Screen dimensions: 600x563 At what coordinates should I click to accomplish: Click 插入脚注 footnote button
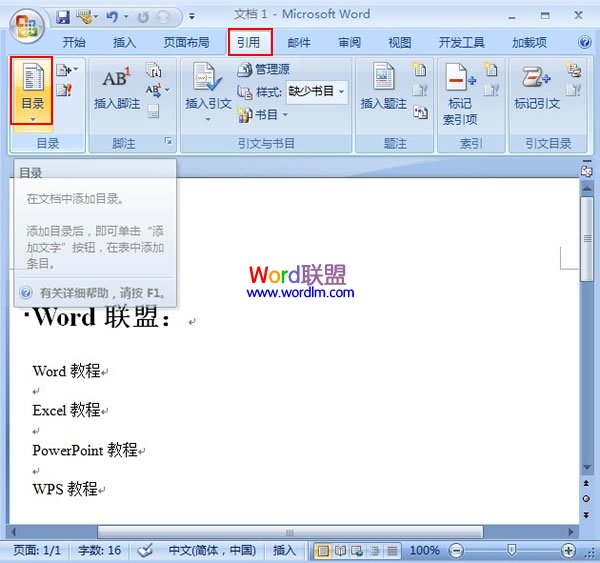[117, 88]
